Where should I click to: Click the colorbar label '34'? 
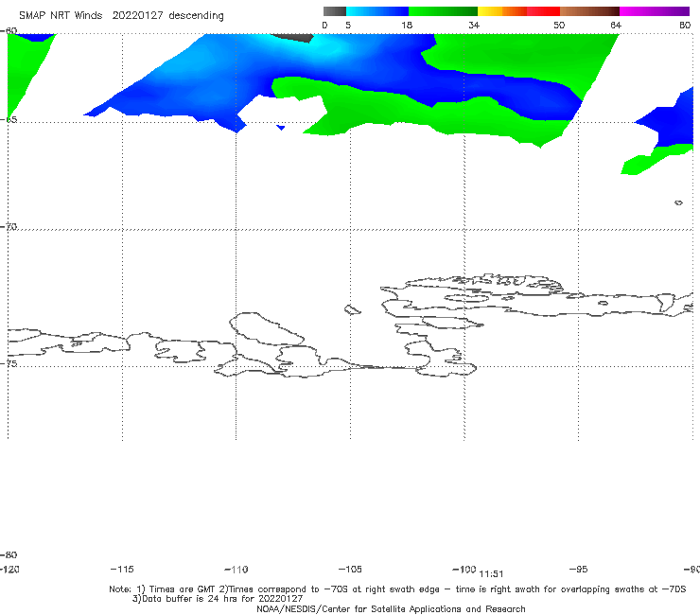point(474,25)
